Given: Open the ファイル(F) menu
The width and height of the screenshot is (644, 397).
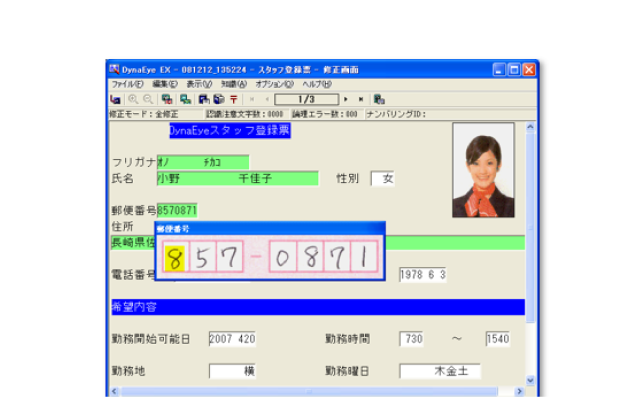Looking at the screenshot, I should pyautogui.click(x=127, y=84).
